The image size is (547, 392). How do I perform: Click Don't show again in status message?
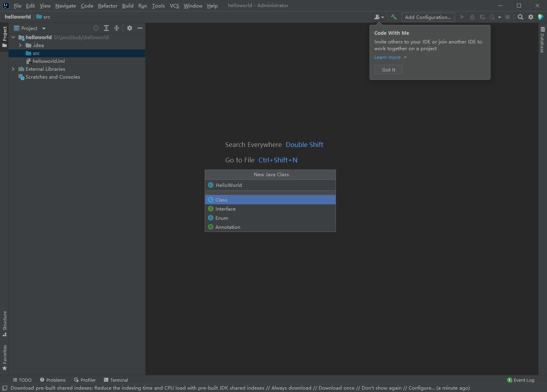[381, 388]
